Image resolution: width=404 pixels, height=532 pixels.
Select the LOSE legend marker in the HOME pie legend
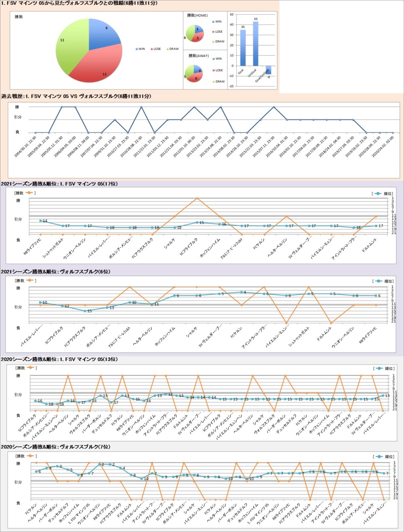click(213, 32)
